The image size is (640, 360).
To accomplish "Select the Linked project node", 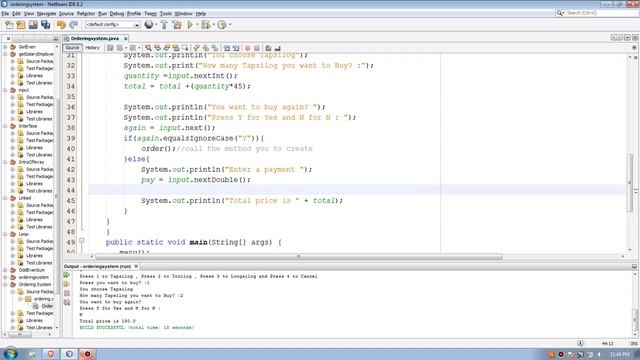I will (x=24, y=198).
